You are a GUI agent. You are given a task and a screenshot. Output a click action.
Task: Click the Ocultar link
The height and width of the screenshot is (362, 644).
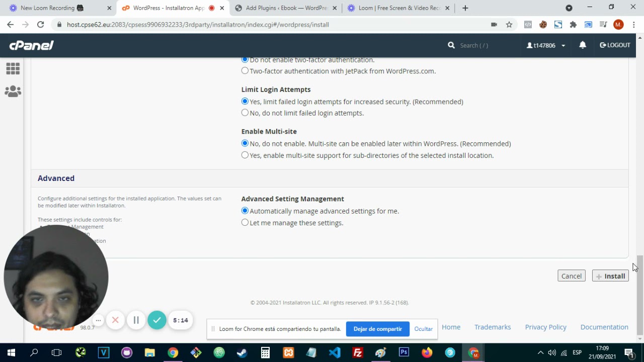pos(424,329)
